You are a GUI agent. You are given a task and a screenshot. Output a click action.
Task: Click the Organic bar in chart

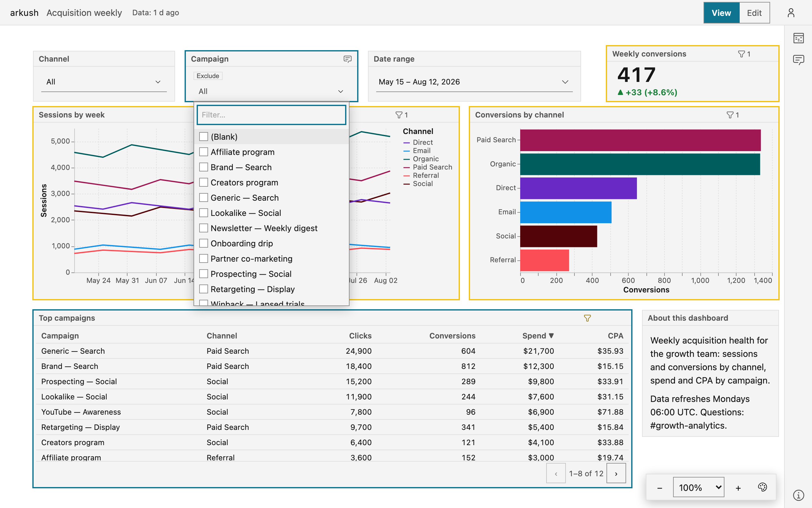click(x=640, y=164)
